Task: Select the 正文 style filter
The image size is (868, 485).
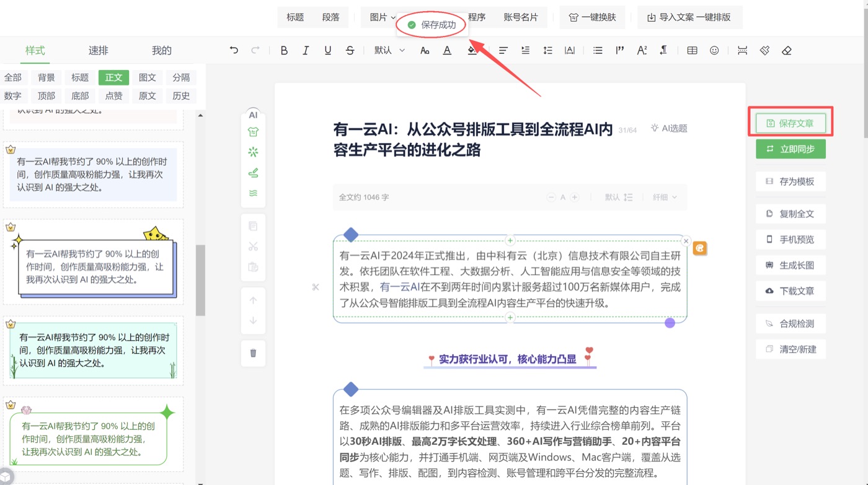Action: [x=113, y=77]
